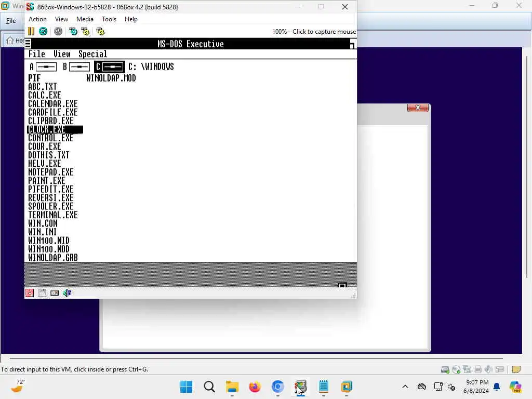Switch to VMware Home tab
This screenshot has height=399, width=532.
coord(15,41)
